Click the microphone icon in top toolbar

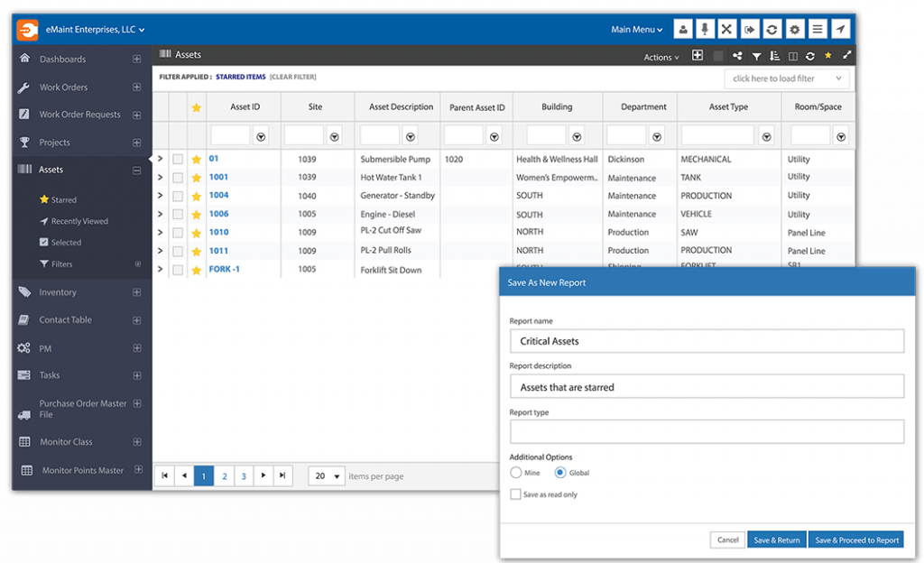pos(706,29)
